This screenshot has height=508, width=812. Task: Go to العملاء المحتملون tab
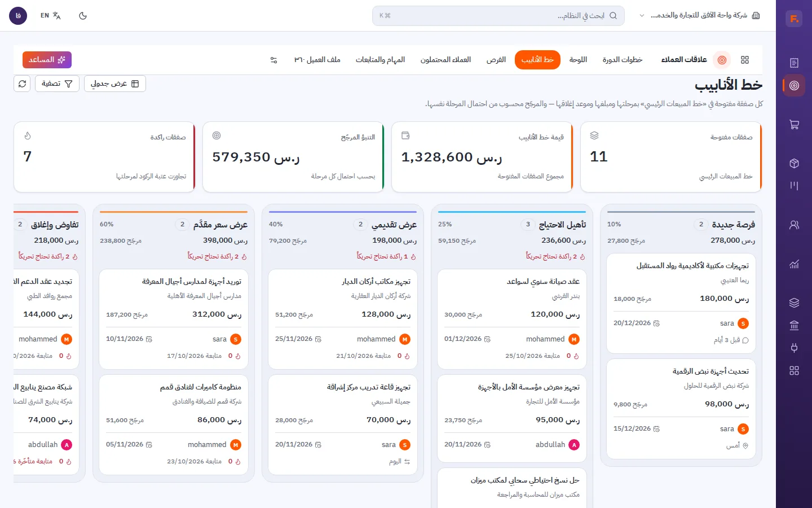point(445,60)
